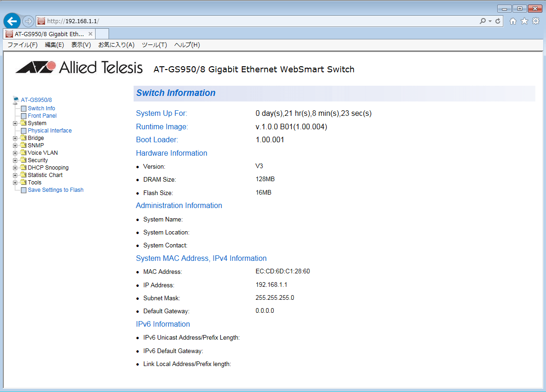Screen dimensions: 546x392
Task: Click the browser back arrow button
Action: [x=12, y=21]
